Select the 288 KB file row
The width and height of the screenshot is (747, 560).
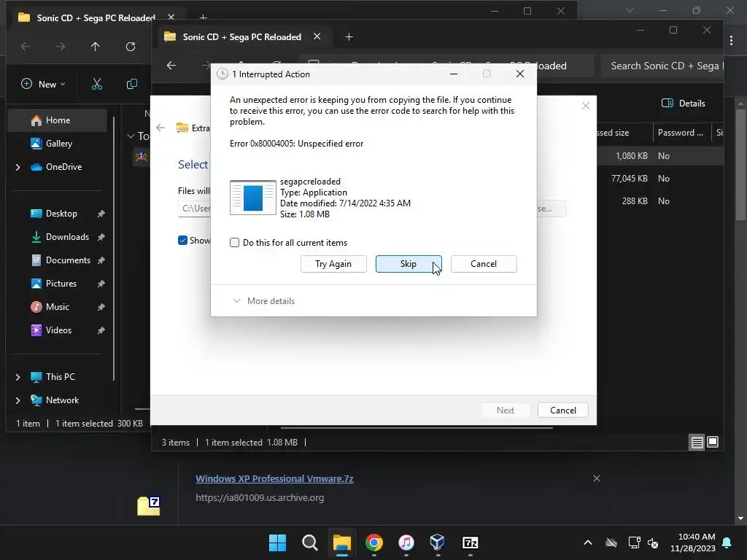tap(659, 201)
